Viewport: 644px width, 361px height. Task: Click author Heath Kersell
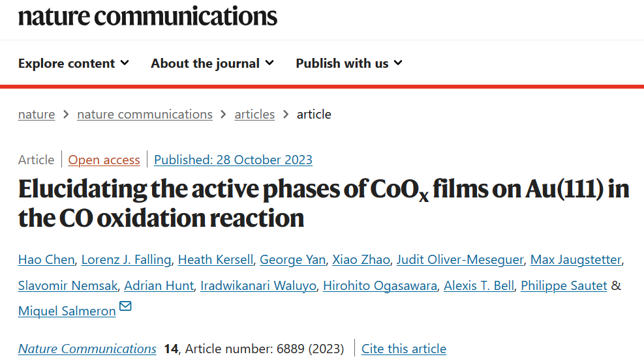coord(215,260)
